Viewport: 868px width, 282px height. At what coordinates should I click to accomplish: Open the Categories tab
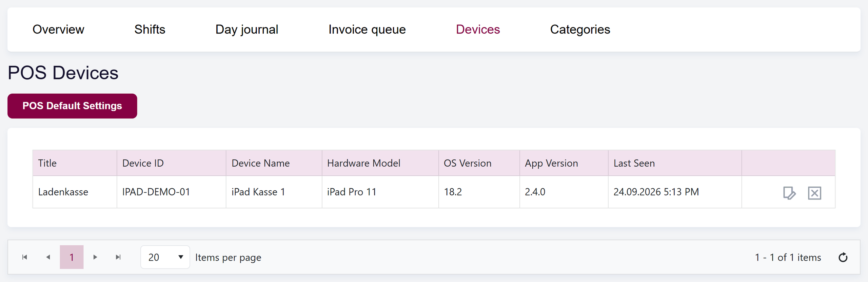[x=580, y=30]
